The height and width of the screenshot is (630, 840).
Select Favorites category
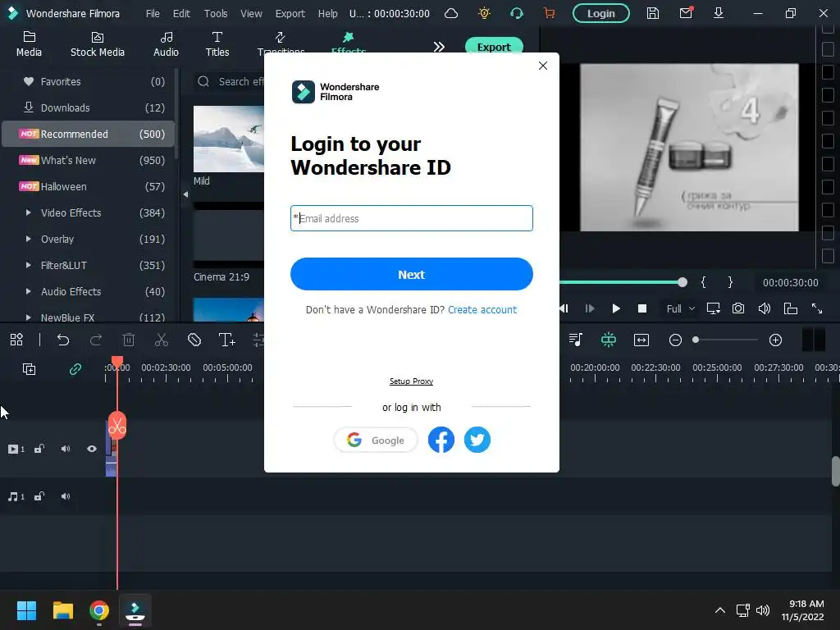[x=88, y=81]
